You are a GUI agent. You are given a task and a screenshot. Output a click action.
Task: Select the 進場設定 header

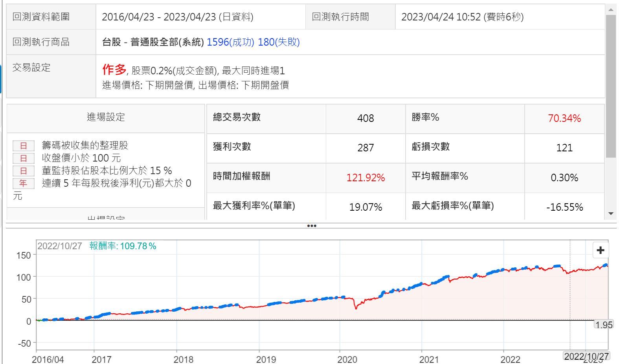pos(106,117)
